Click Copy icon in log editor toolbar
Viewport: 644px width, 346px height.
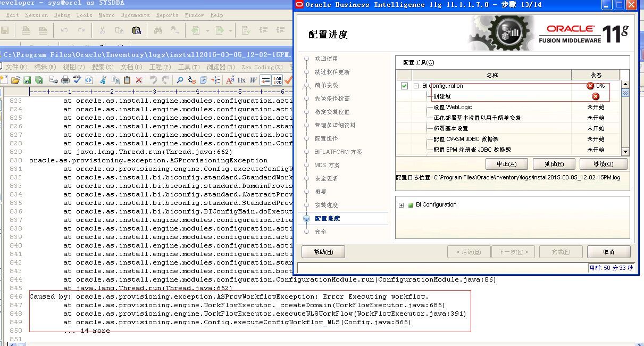pyautogui.click(x=115, y=80)
